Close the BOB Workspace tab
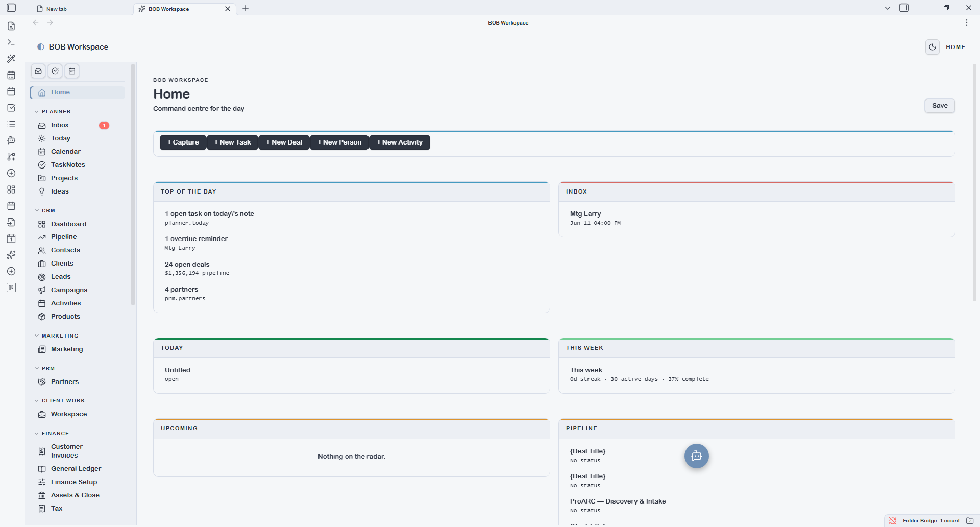Viewport: 980px width, 527px height. pos(228,9)
